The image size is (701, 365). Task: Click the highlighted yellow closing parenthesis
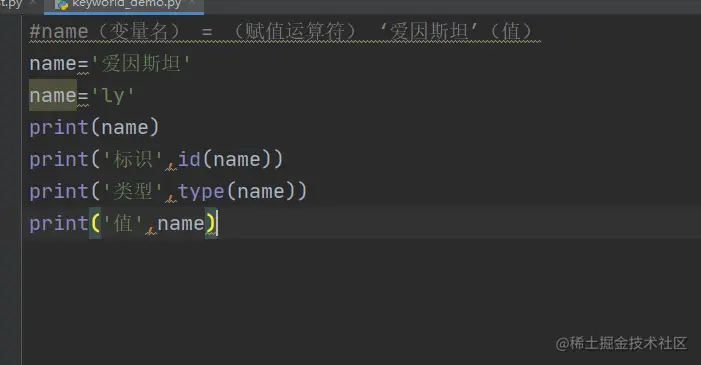(210, 223)
